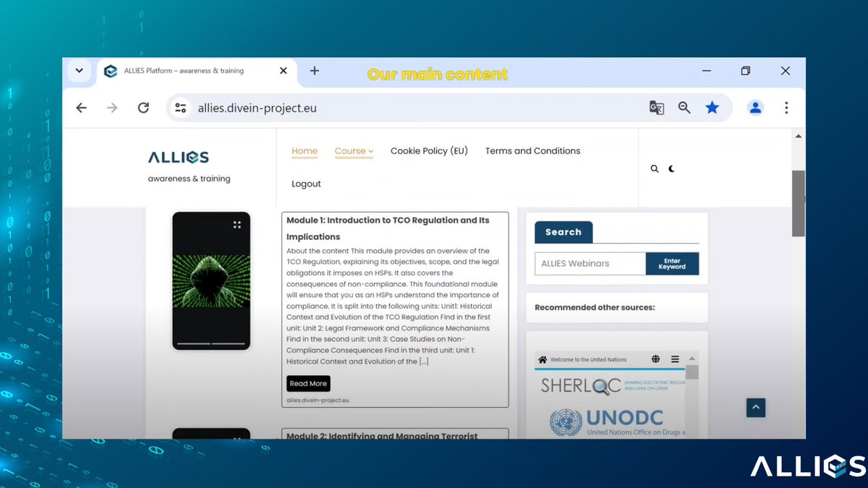Click the allies.divein-project.eu source link under Module 1
868x488 pixels.
pyautogui.click(x=318, y=401)
